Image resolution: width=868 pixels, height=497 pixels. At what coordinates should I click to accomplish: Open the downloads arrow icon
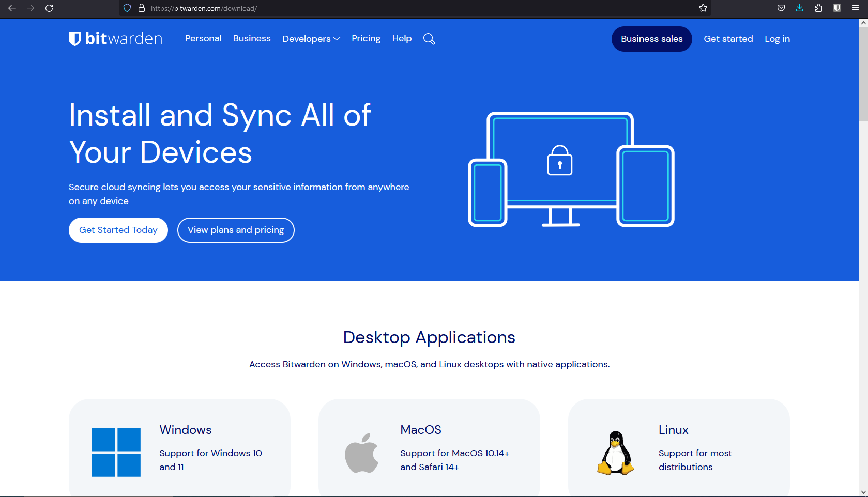click(800, 8)
